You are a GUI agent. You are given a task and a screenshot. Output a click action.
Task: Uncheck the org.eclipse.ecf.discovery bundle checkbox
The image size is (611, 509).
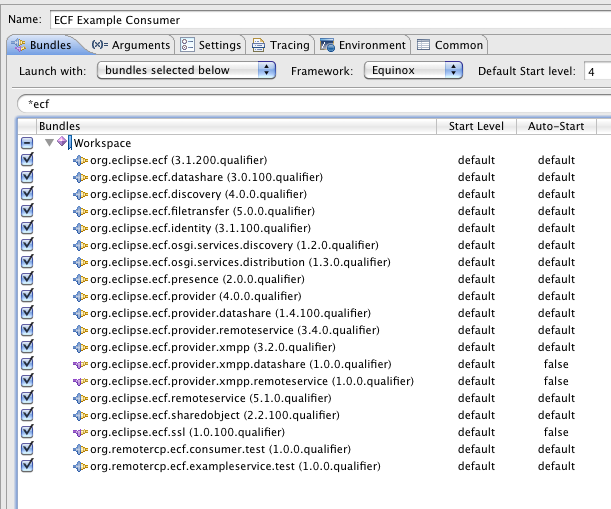pos(27,194)
